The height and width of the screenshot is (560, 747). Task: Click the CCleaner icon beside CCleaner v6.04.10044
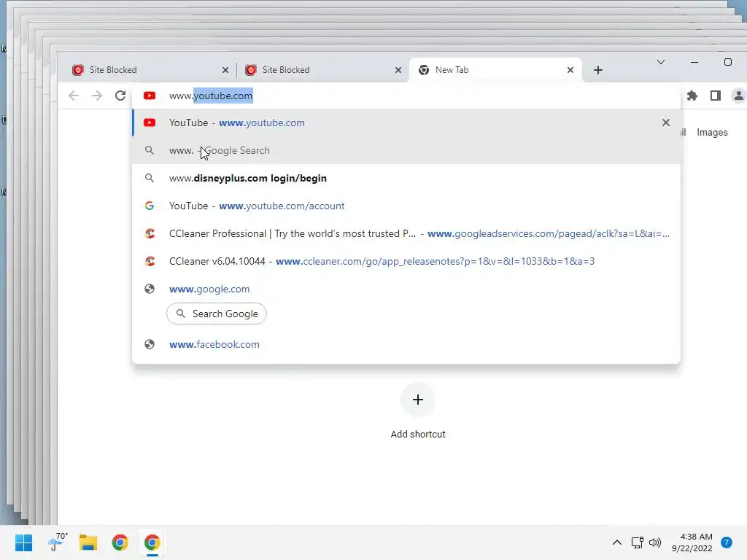click(x=150, y=261)
